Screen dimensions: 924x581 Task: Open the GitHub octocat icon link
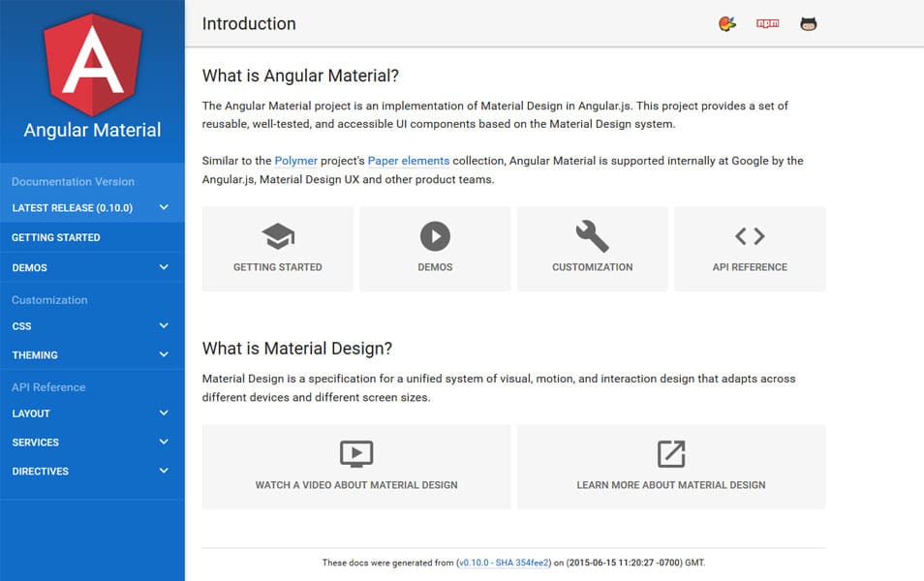[808, 23]
